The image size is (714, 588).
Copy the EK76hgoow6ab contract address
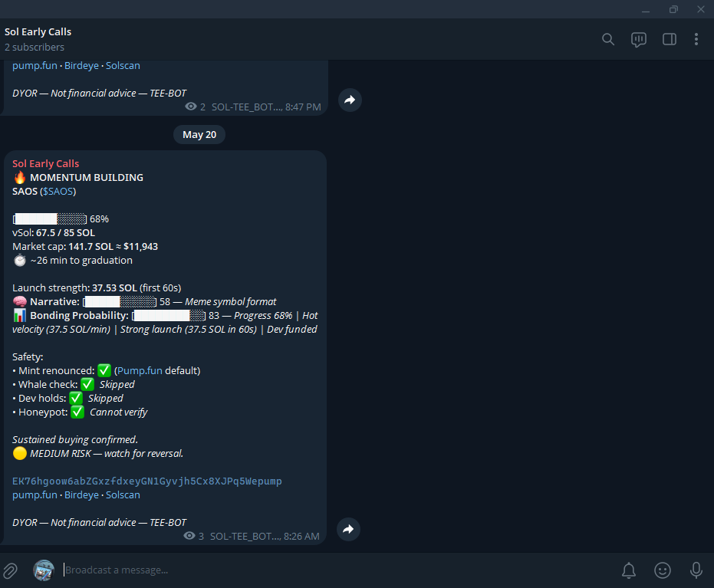(147, 481)
